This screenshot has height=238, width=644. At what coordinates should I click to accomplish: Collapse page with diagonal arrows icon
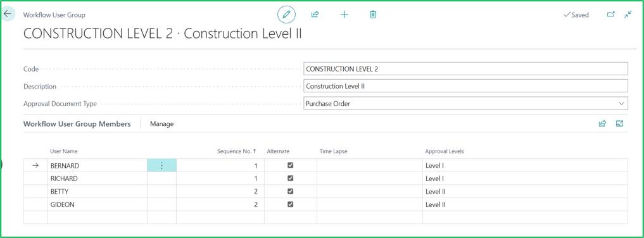pyautogui.click(x=628, y=15)
